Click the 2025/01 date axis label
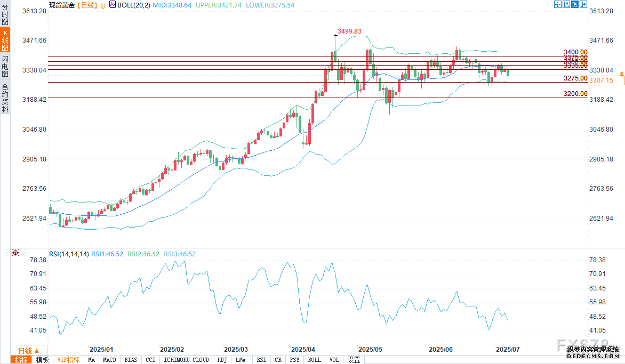Image resolution: width=625 pixels, height=364 pixels. (x=101, y=350)
